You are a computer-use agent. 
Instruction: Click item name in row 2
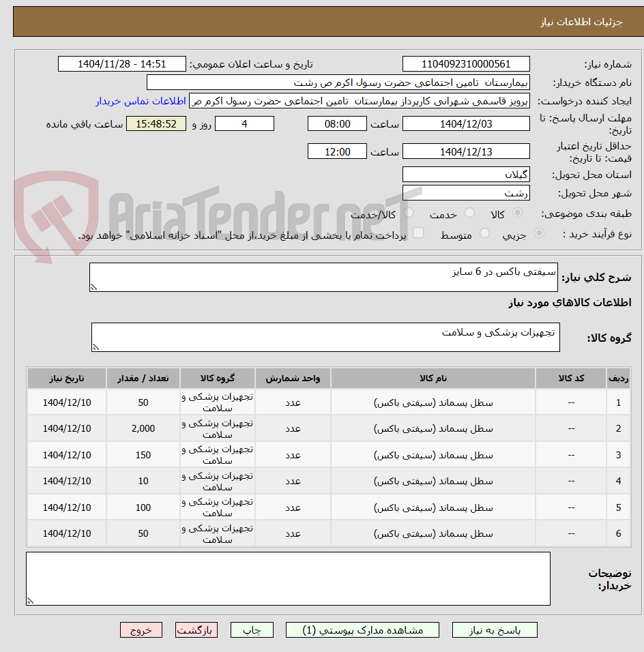click(x=433, y=428)
